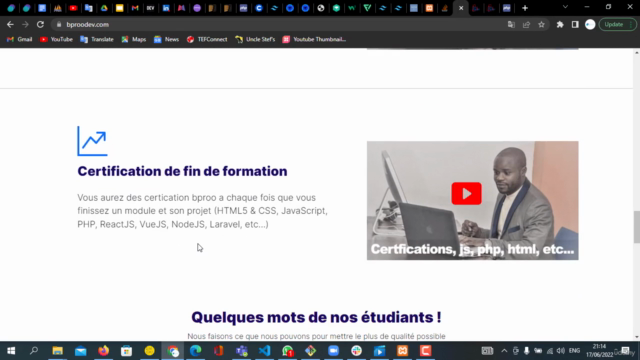Open WhatsApp from the taskbar
640x360 pixels.
[288, 351]
